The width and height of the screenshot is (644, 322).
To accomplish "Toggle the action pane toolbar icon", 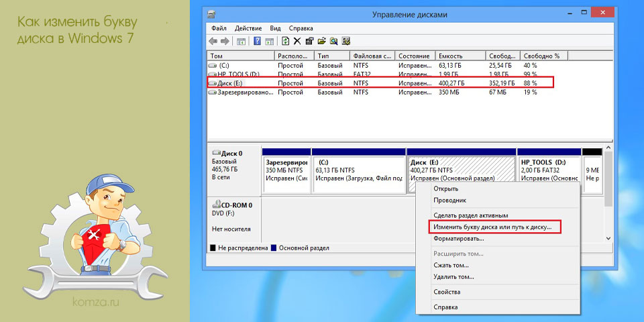I will pyautogui.click(x=269, y=41).
